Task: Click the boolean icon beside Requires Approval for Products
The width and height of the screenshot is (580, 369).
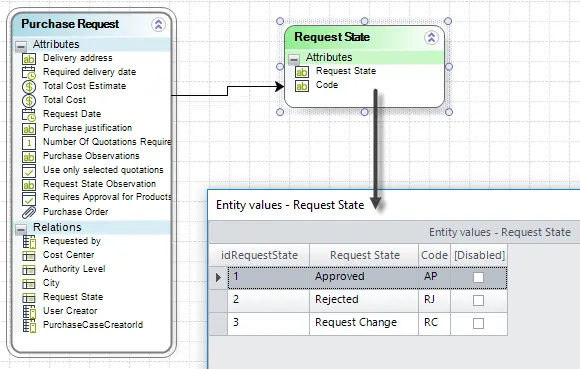Action: [29, 198]
